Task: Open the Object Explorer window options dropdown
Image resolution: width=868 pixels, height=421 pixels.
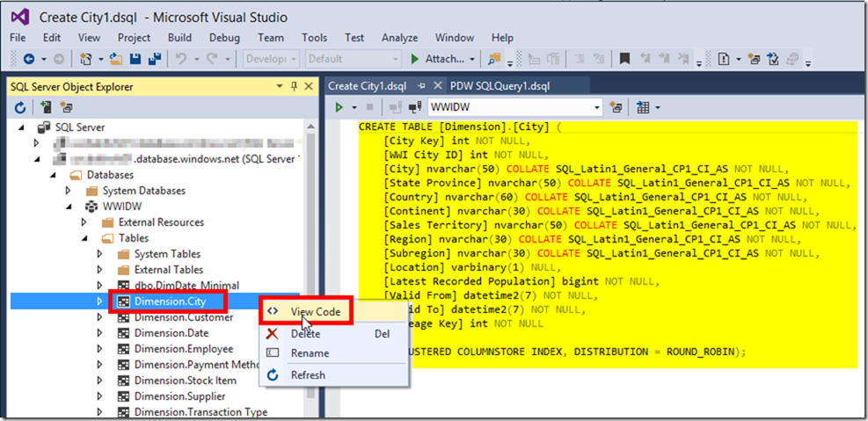Action: pyautogui.click(x=281, y=86)
